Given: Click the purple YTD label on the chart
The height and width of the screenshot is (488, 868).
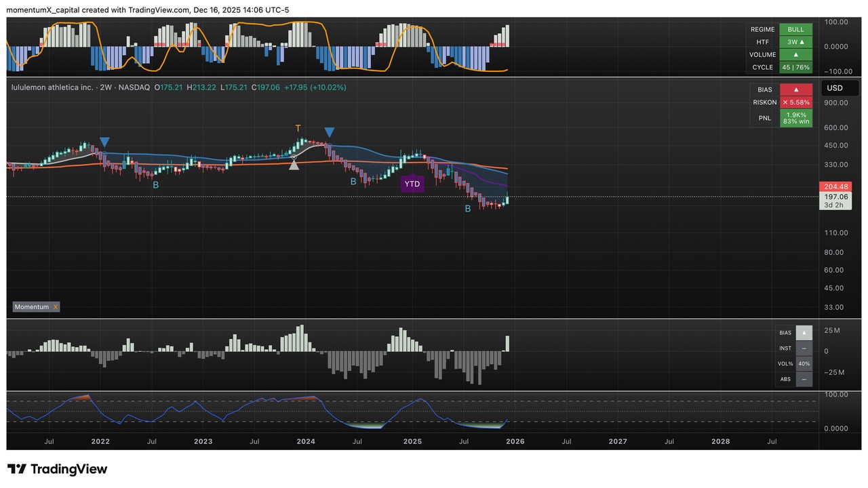Looking at the screenshot, I should click(412, 184).
